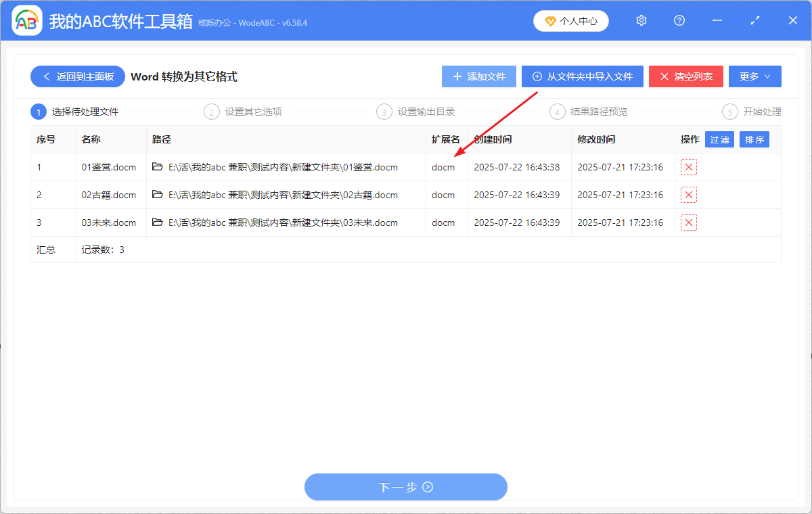Open the settings gear icon
Viewport: 812px width, 514px height.
click(641, 20)
